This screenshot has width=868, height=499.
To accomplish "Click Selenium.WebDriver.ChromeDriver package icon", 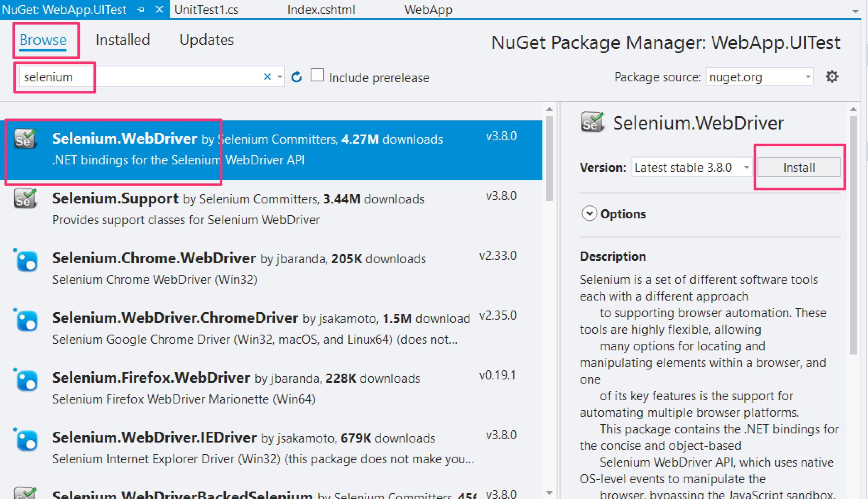I will point(27,321).
